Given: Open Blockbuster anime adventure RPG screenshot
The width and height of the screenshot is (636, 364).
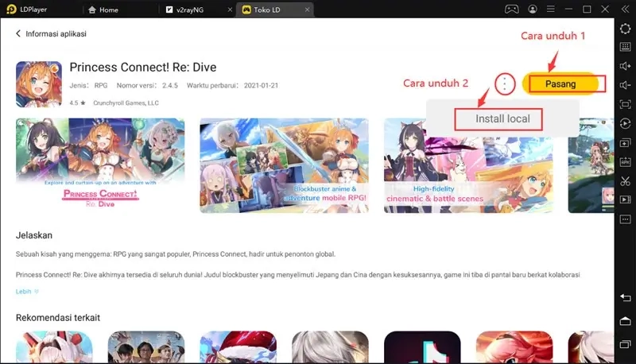Looking at the screenshot, I should coord(285,165).
